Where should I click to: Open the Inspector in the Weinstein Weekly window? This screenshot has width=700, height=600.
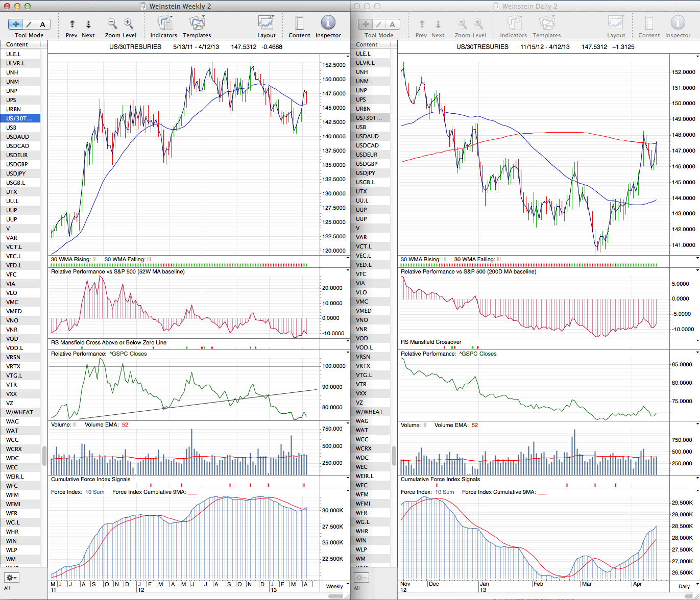point(328,24)
